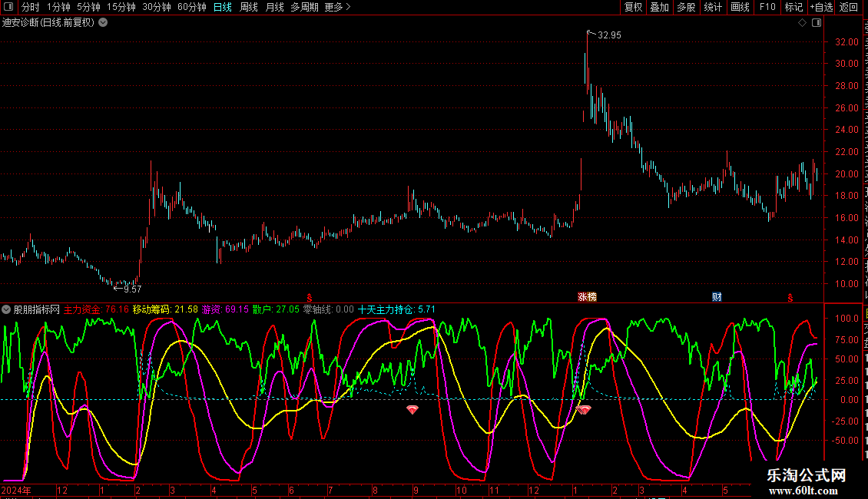Open 多周期 multi-period view
Viewport: 868px width, 499px height.
(x=304, y=7)
